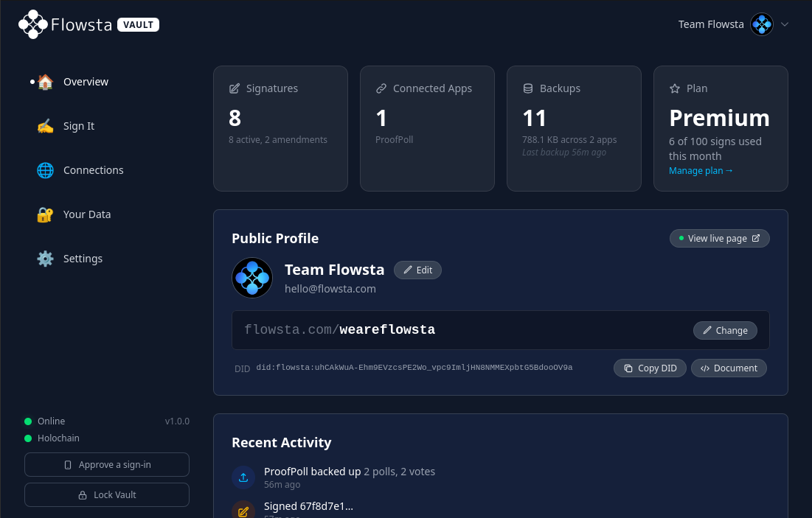The height and width of the screenshot is (518, 812).
Task: Click the writing hand icon for Sign It
Action: pos(45,126)
